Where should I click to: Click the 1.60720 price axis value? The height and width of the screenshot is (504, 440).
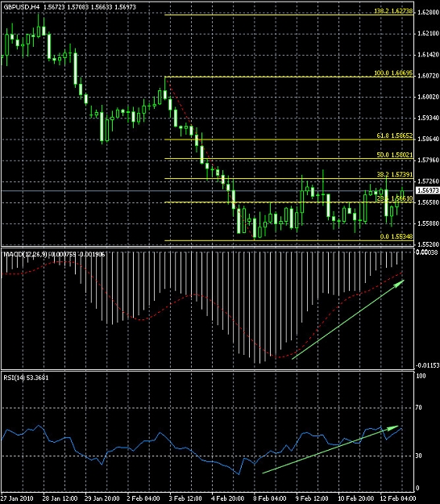tap(428, 76)
